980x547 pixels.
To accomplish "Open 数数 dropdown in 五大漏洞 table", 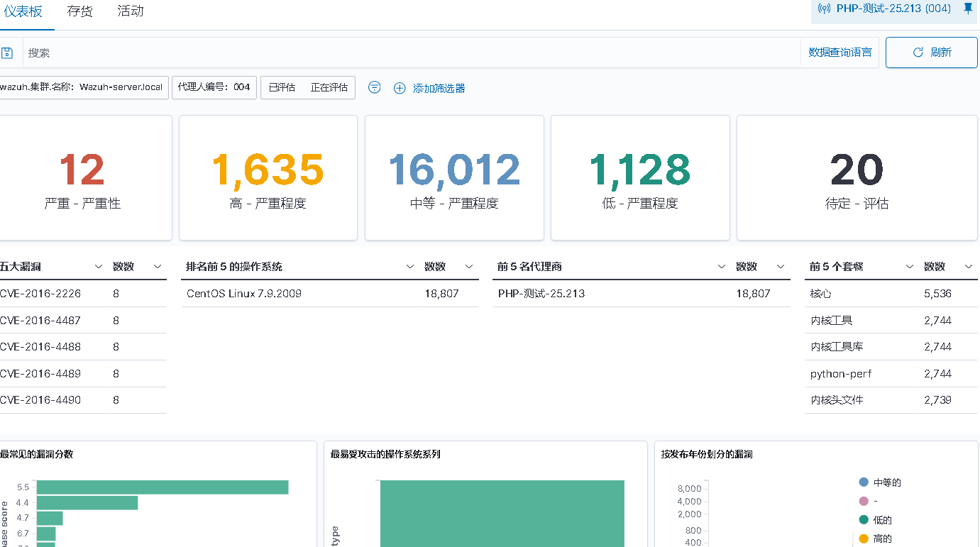I will [x=158, y=267].
